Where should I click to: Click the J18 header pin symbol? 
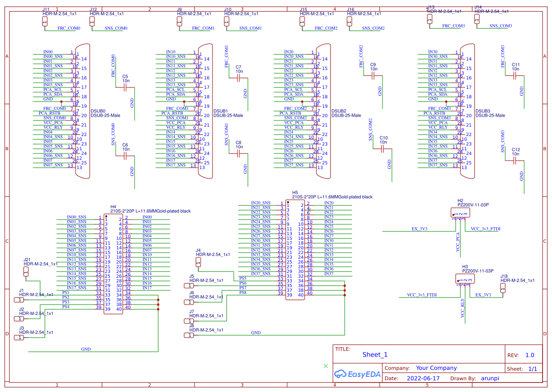503,288
